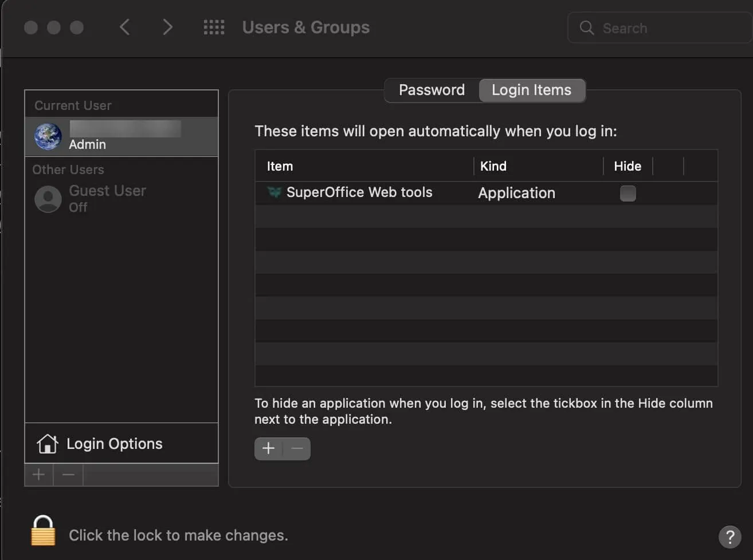Screen dimensions: 753x560
Task: Click the Hide column header
Action: 627,167
